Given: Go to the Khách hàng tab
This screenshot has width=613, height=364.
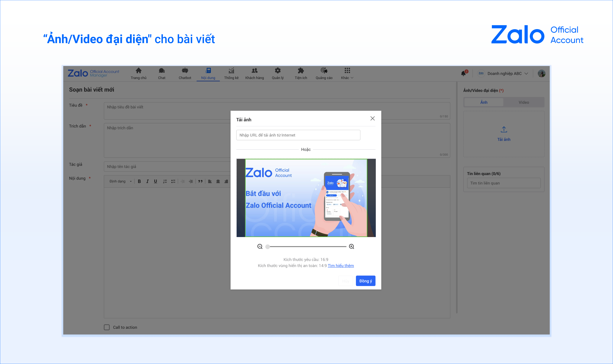Looking at the screenshot, I should (x=254, y=74).
